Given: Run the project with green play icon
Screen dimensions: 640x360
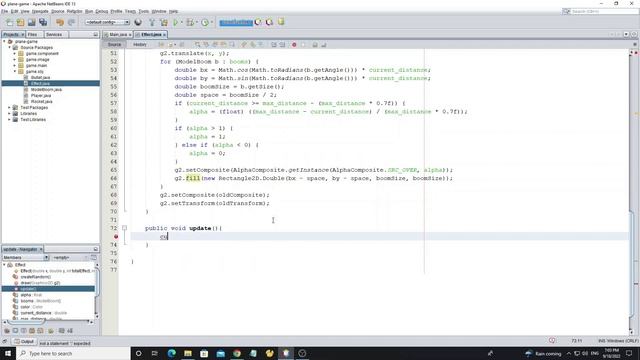Looking at the screenshot, I should coord(176,22).
